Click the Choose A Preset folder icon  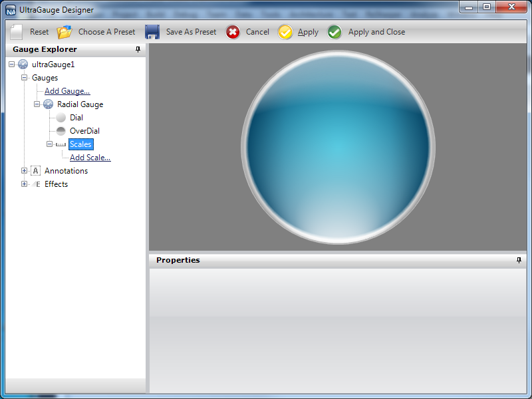[x=65, y=32]
